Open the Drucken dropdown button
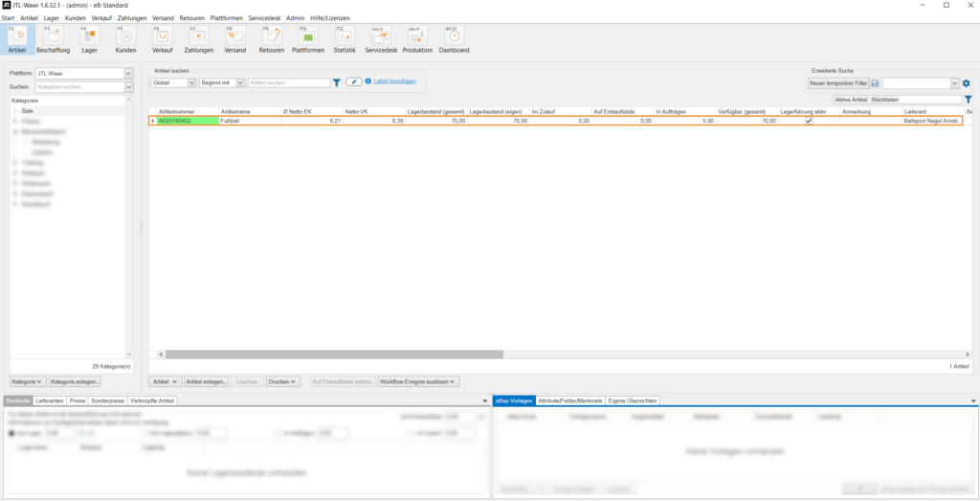This screenshot has height=501, width=980. 282,382
